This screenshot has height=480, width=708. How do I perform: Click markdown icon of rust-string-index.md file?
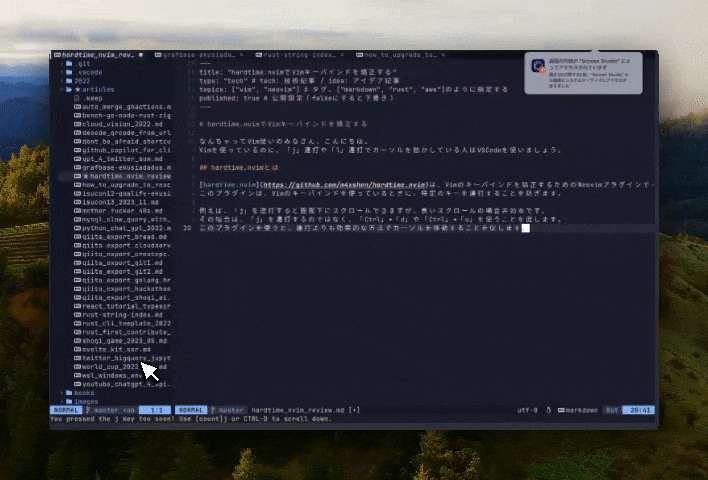(x=77, y=315)
